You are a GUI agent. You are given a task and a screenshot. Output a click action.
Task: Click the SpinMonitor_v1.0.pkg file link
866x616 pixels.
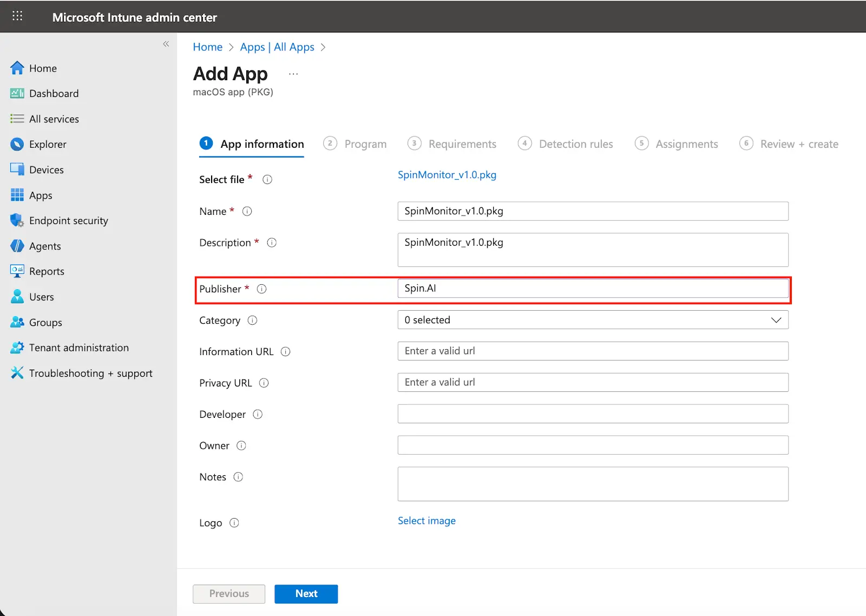(447, 175)
